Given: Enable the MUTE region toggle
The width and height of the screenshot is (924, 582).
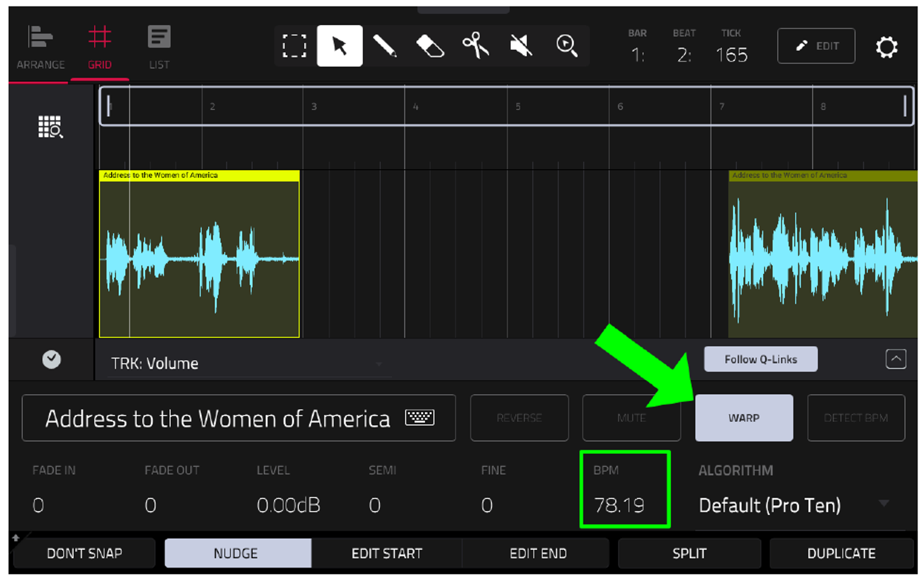Looking at the screenshot, I should [x=631, y=418].
